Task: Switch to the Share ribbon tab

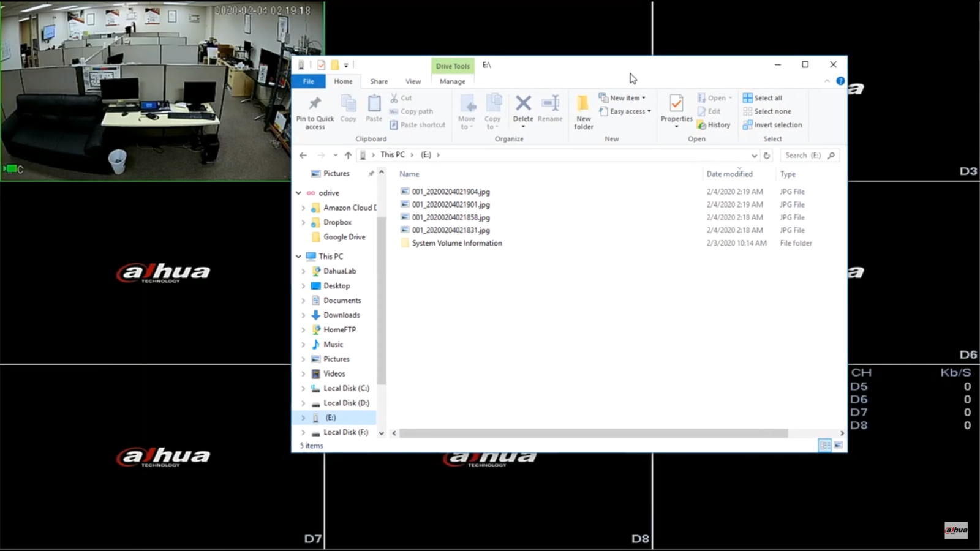Action: [x=379, y=81]
